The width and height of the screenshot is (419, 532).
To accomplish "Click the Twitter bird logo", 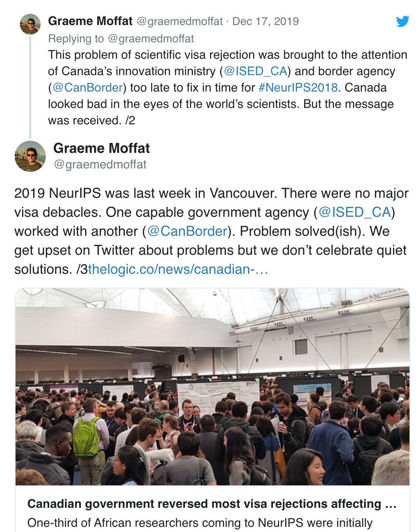I will point(402,21).
